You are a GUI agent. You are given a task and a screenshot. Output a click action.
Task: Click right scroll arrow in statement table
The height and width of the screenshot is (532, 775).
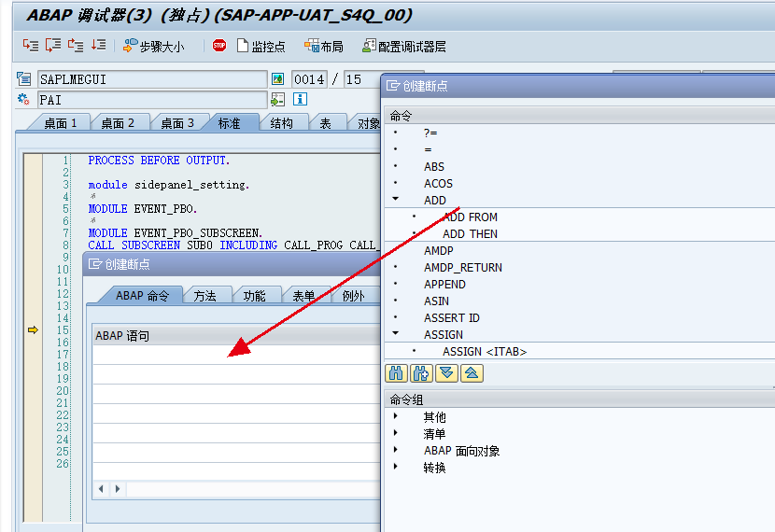[x=117, y=488]
